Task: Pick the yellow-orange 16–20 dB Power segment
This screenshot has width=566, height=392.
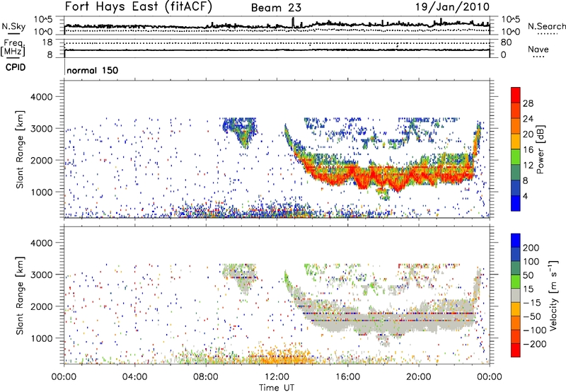Action: (516, 142)
